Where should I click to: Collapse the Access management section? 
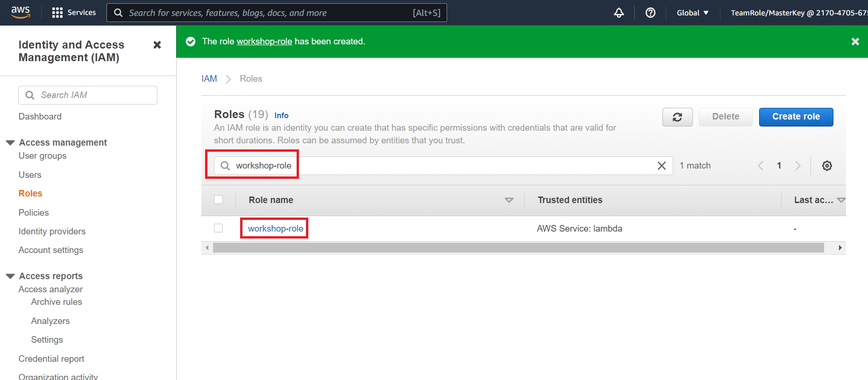[10, 143]
